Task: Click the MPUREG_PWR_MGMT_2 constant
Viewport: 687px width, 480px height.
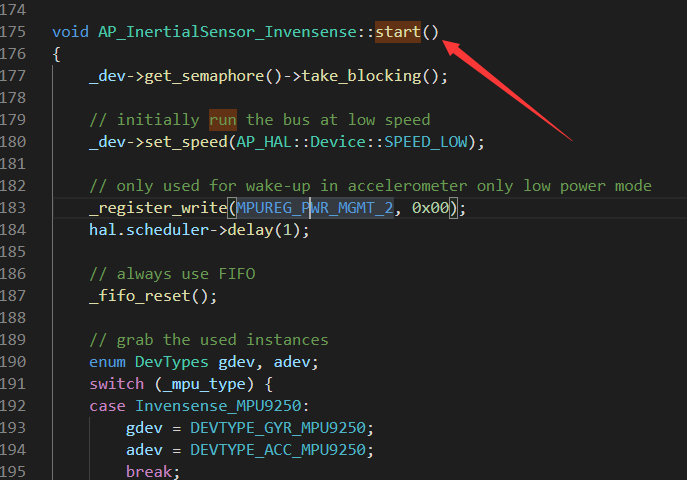Action: (315, 208)
